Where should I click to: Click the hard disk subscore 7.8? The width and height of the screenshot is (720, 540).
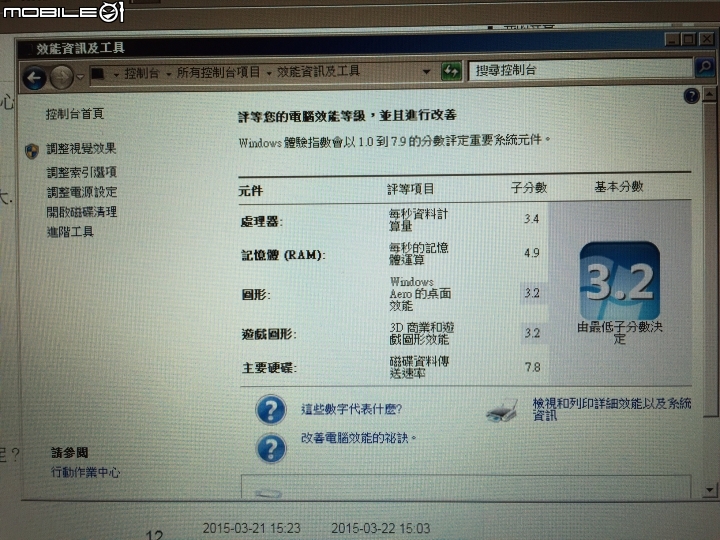click(x=533, y=367)
